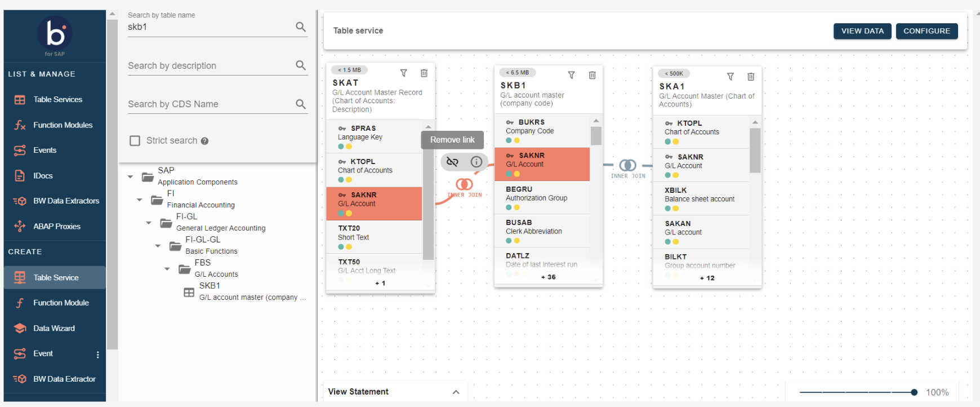980x407 pixels.
Task: Click the filter icon on SKA1 table
Action: point(730,77)
